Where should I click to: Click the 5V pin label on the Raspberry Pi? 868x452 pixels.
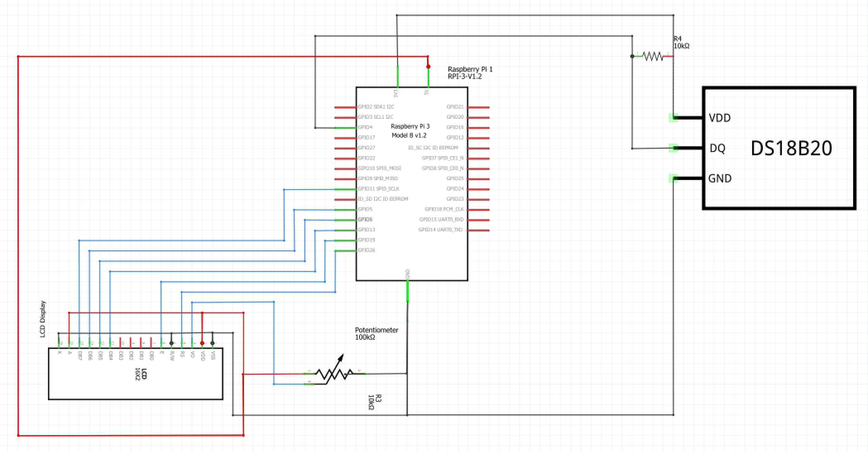click(x=426, y=92)
